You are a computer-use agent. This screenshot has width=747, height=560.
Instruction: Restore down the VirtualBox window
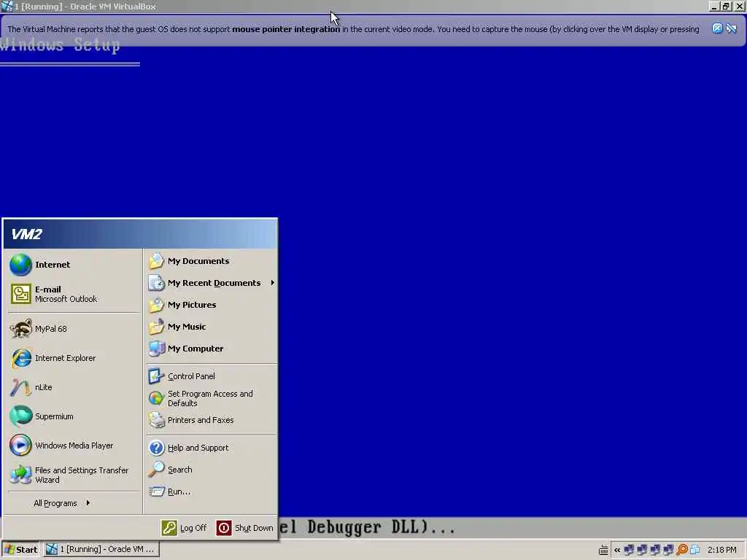(x=726, y=7)
